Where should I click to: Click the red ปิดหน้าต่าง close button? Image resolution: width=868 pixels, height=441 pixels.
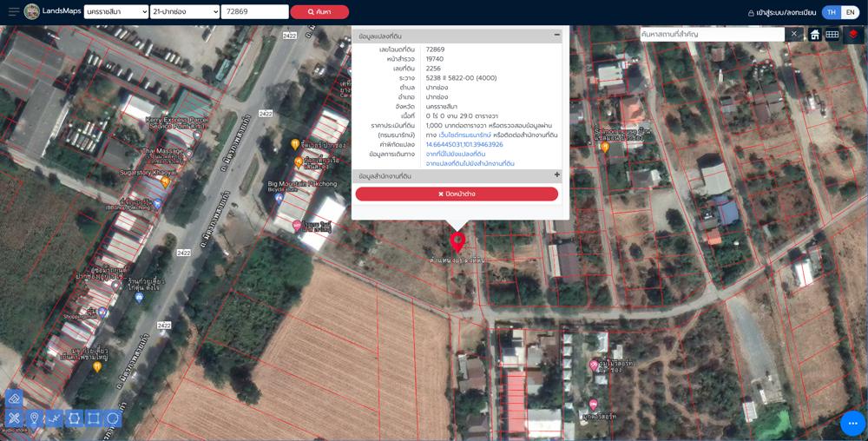(457, 194)
